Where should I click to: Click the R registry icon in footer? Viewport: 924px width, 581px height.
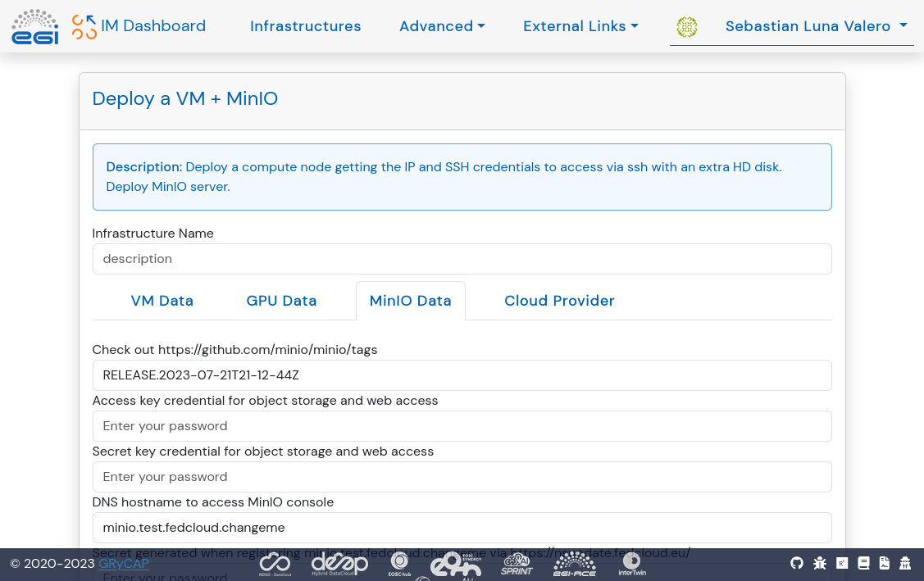842,563
